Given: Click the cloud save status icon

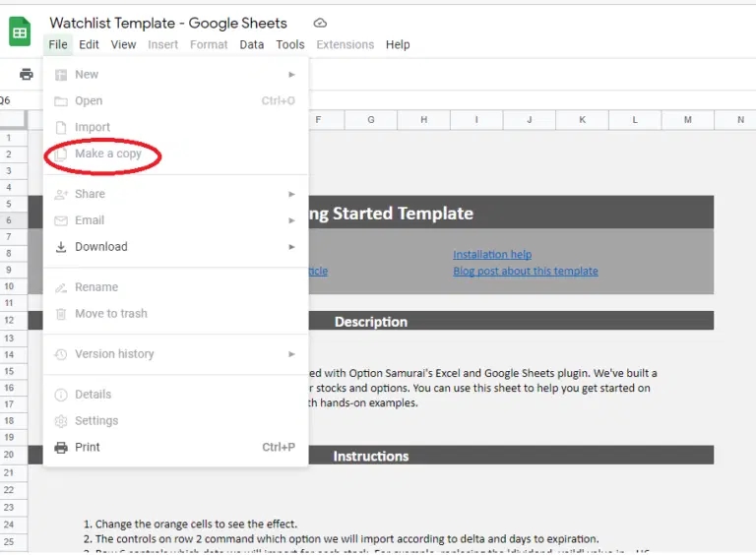Looking at the screenshot, I should click(x=320, y=23).
